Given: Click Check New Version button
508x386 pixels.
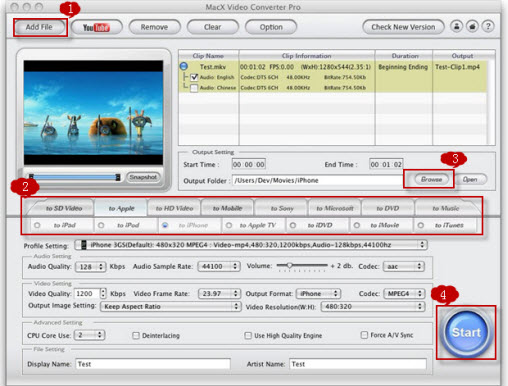Looking at the screenshot, I should [x=403, y=27].
